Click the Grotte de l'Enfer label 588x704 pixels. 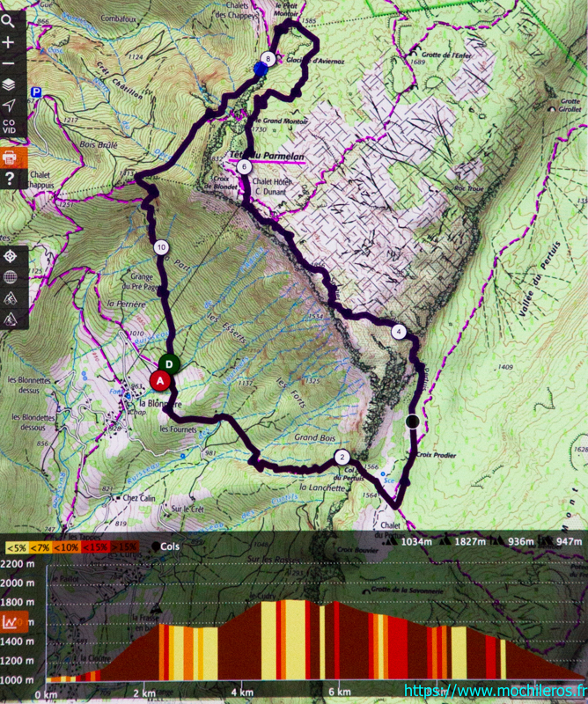(446, 55)
